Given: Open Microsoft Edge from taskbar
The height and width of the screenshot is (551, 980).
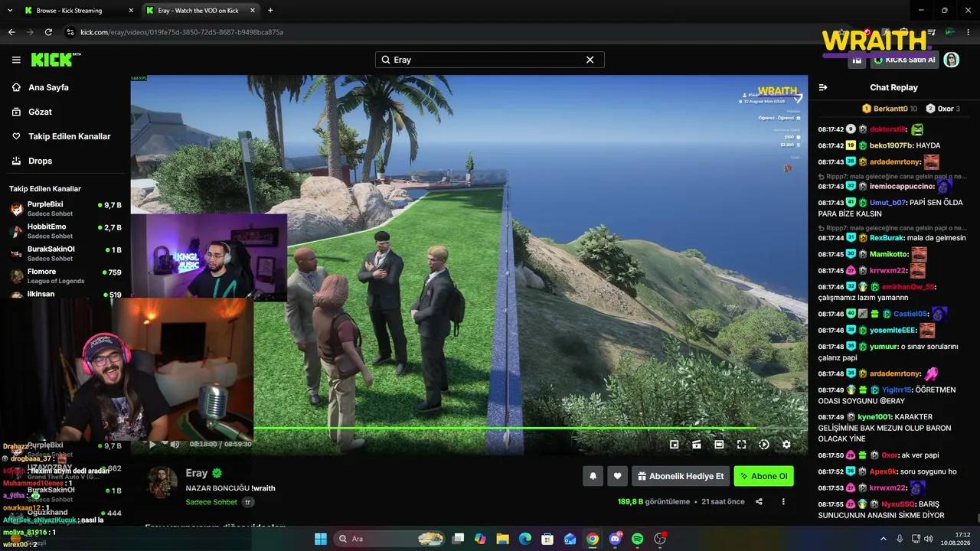Looking at the screenshot, I should coord(525,539).
